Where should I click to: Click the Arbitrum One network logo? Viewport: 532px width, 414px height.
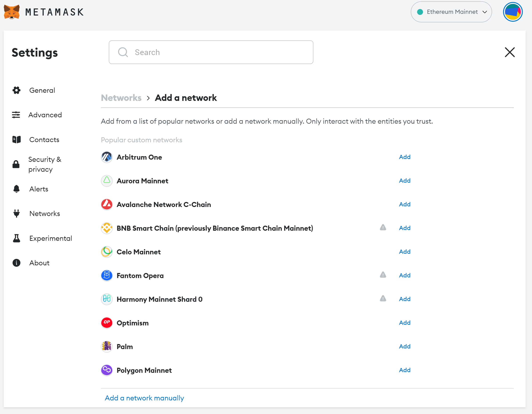tap(107, 157)
